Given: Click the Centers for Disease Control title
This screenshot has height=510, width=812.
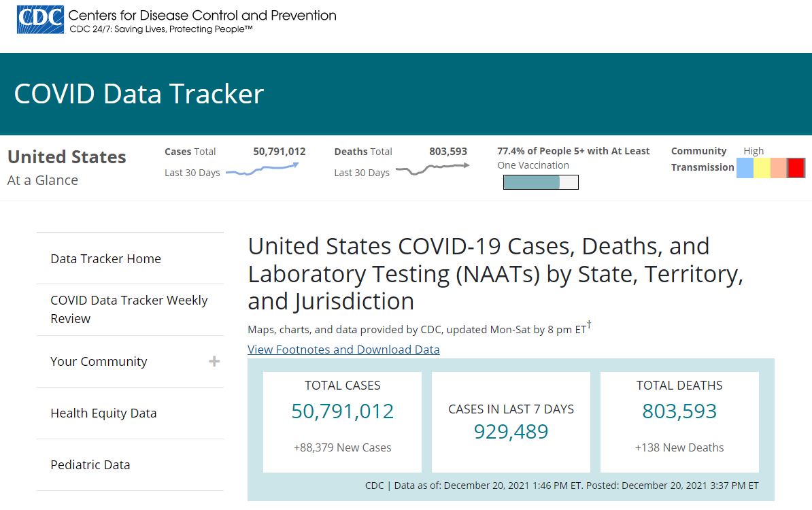Looking at the screenshot, I should coord(203,16).
